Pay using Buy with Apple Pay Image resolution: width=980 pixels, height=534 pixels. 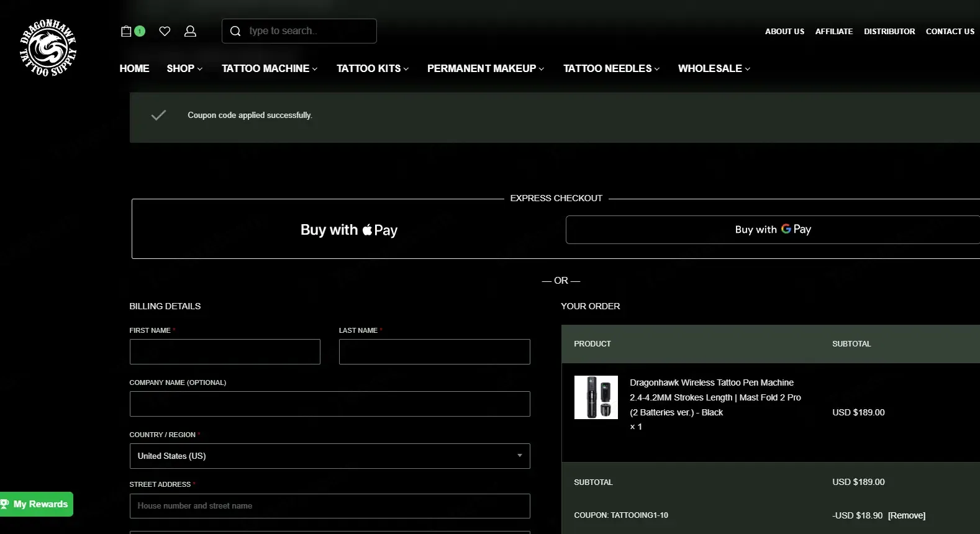[x=349, y=230]
